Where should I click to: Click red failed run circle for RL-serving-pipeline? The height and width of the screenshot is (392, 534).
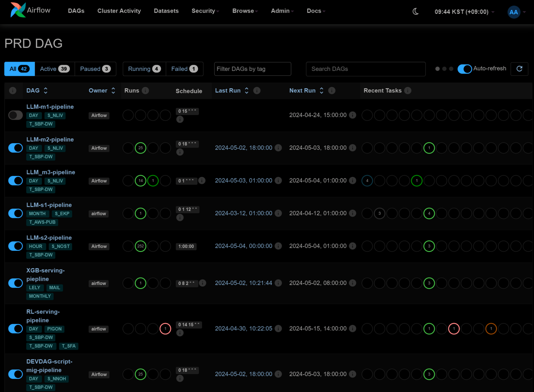[165, 329]
